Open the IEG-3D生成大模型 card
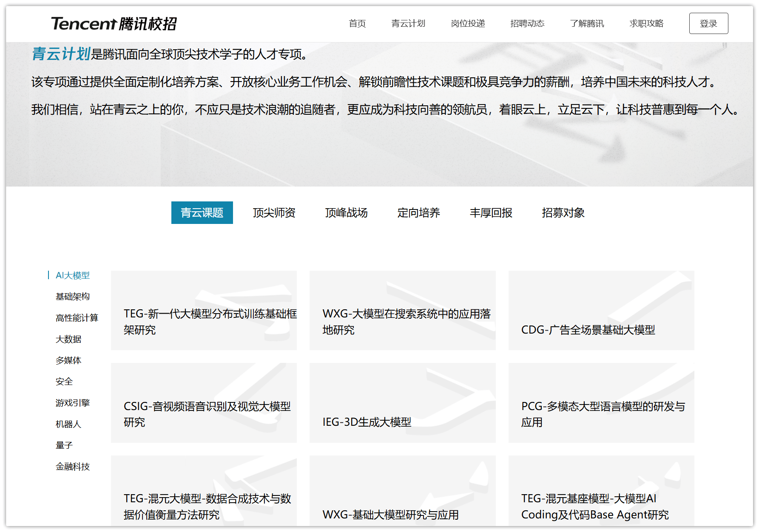Viewport: 759px width, 532px height. point(403,403)
